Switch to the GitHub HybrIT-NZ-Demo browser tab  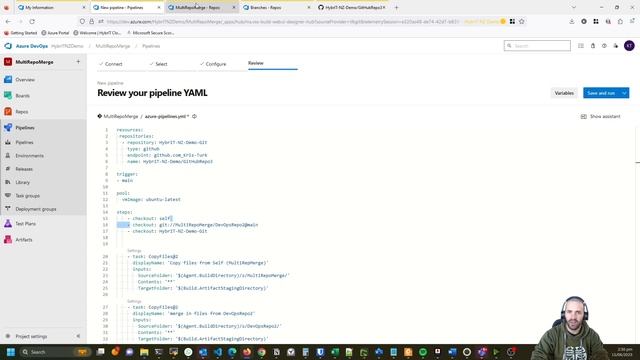(x=352, y=7)
